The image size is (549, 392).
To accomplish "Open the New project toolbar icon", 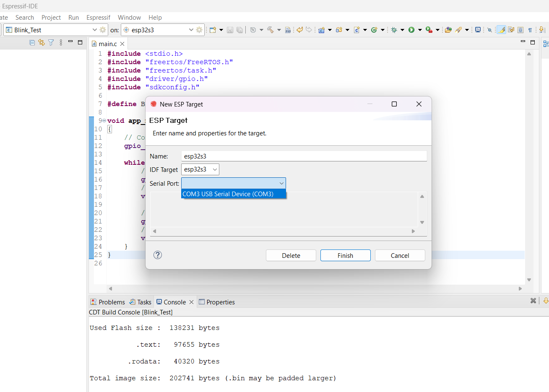I will point(213,30).
